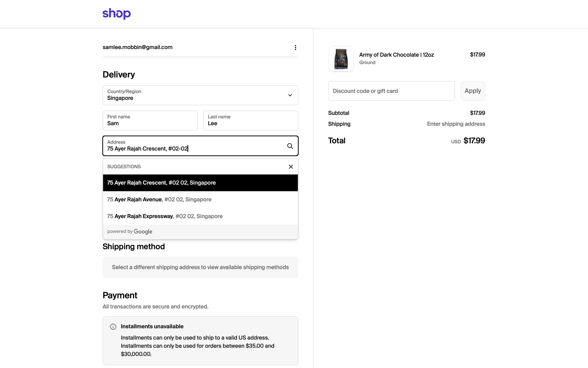
Task: Close the address suggestions list
Action: pos(291,167)
